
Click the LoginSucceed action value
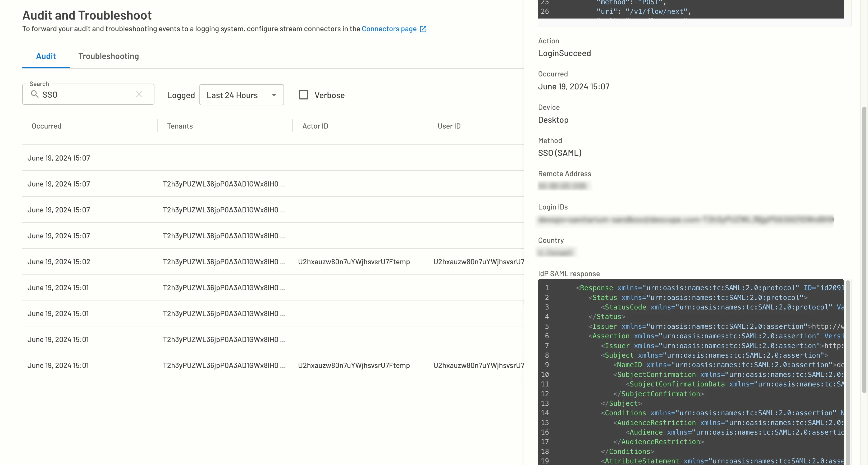pyautogui.click(x=564, y=54)
